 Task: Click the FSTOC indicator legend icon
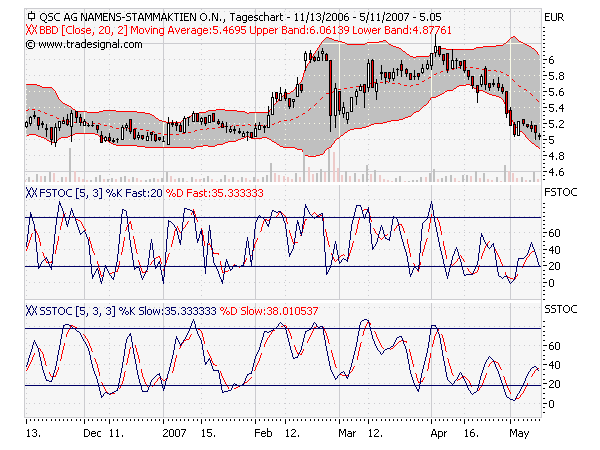click(31, 190)
